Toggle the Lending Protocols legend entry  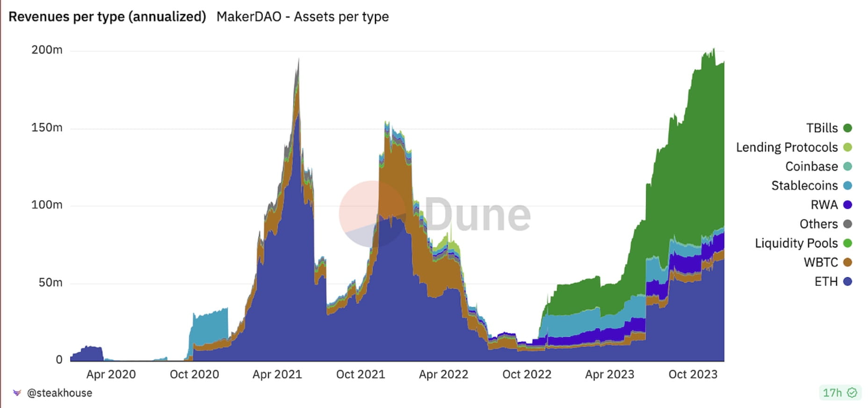tap(794, 147)
